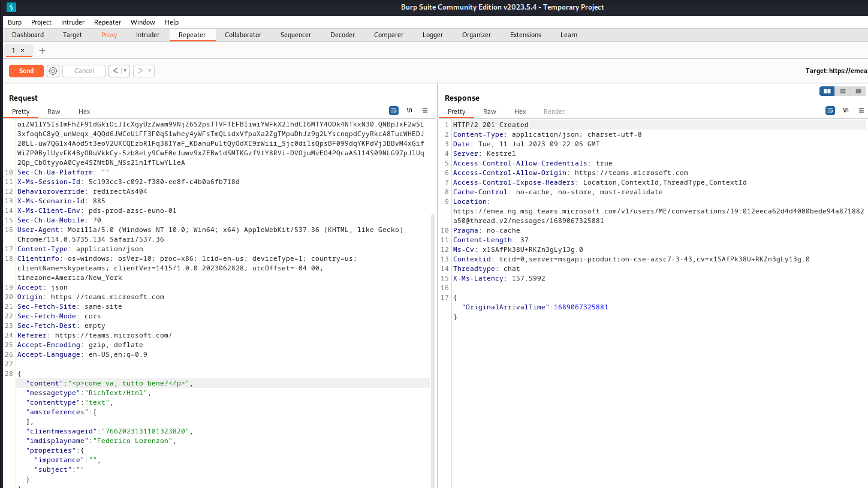This screenshot has height=488, width=868.
Task: Show Request in Pretty view
Action: point(20,112)
